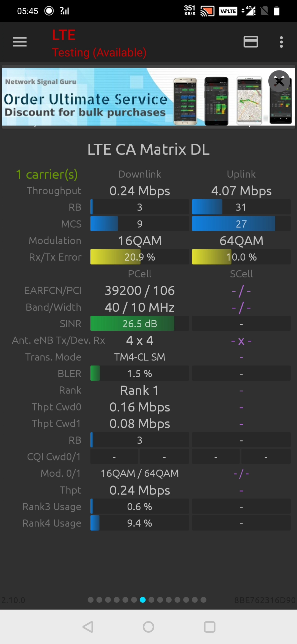Tap the card view icon in header

251,42
